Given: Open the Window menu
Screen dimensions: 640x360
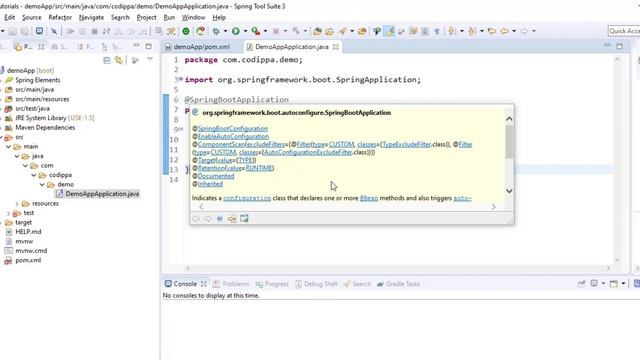Looking at the screenshot, I should point(193,18).
